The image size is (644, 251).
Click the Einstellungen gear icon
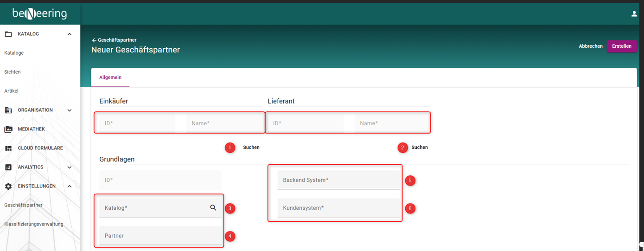tap(8, 186)
